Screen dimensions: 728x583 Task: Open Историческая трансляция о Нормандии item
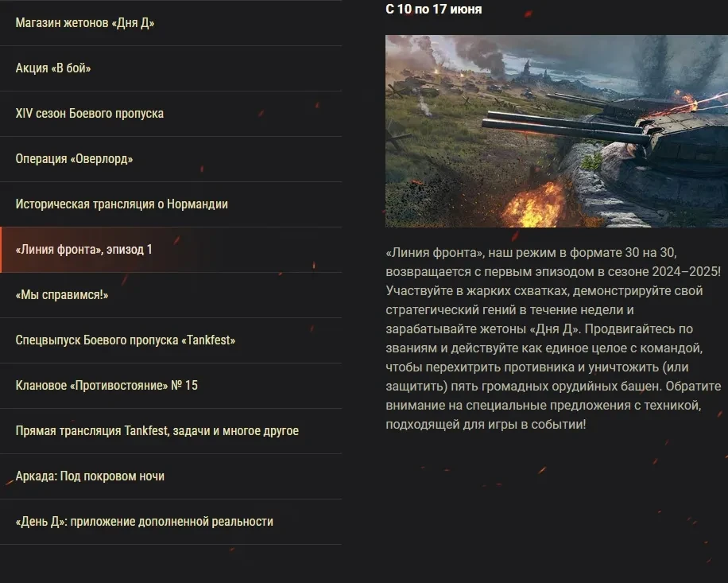click(x=171, y=204)
